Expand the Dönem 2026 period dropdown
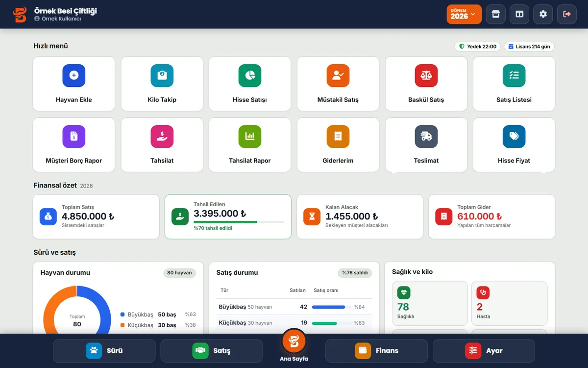 pyautogui.click(x=464, y=14)
